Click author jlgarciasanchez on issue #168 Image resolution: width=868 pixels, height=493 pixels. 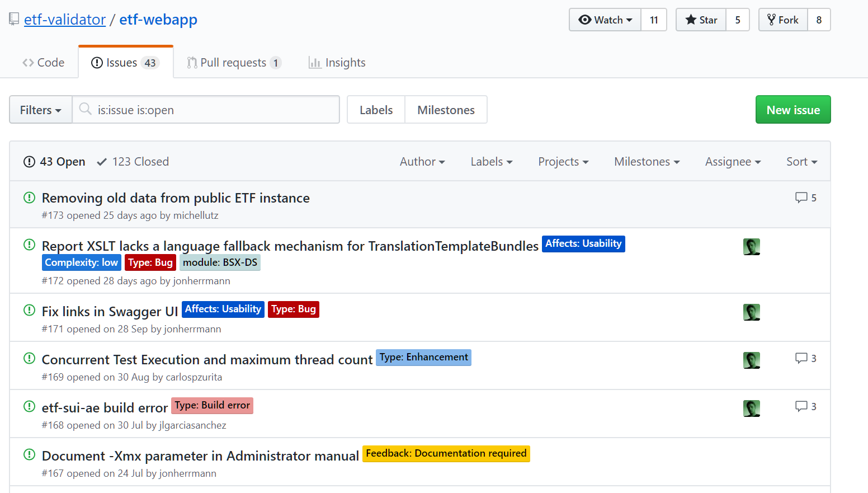click(x=193, y=425)
